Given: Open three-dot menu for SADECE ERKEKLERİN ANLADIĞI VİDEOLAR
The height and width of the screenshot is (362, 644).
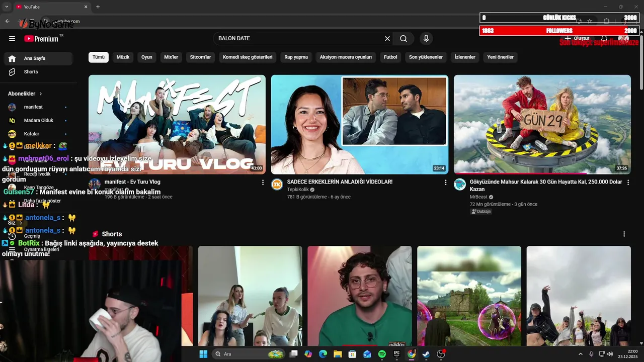Looking at the screenshot, I should click(x=445, y=183).
